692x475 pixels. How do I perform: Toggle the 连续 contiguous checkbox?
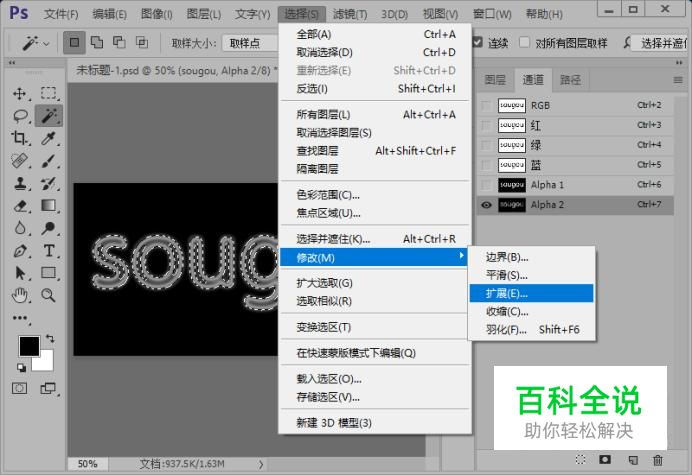[x=478, y=42]
